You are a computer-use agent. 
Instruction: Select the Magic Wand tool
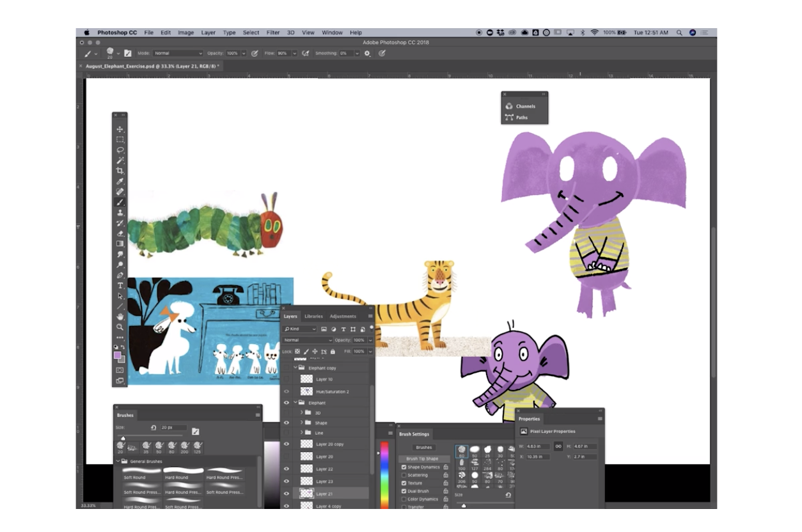click(120, 160)
